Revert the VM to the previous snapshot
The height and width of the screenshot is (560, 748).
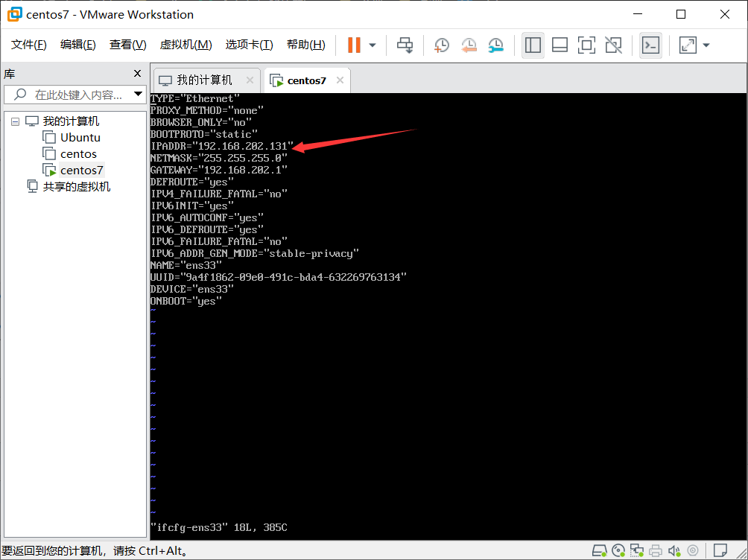click(469, 45)
